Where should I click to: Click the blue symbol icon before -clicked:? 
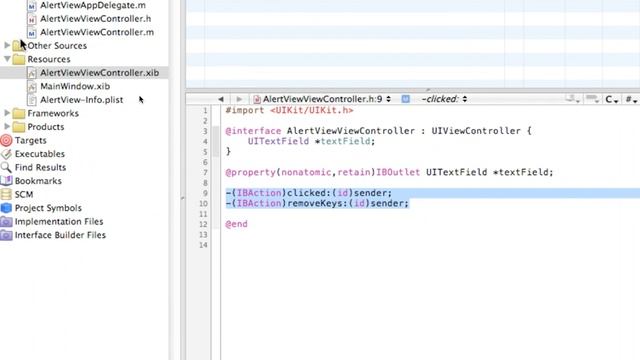[x=405, y=99]
